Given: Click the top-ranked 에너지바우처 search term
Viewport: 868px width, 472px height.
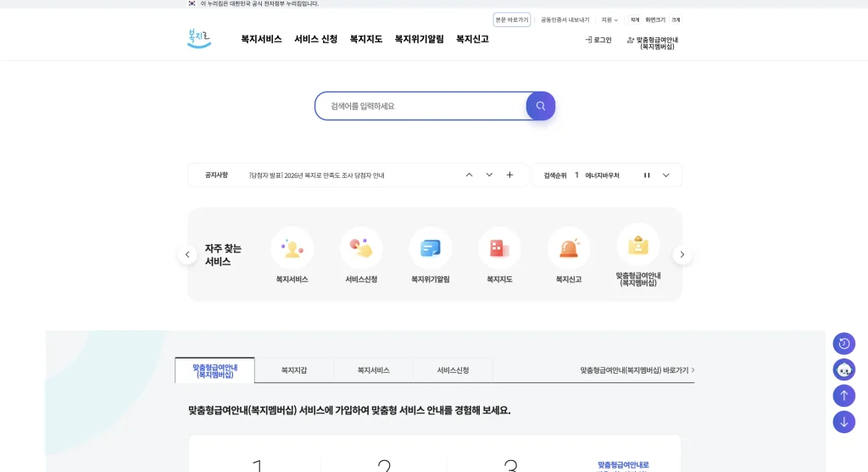Looking at the screenshot, I should point(602,175).
